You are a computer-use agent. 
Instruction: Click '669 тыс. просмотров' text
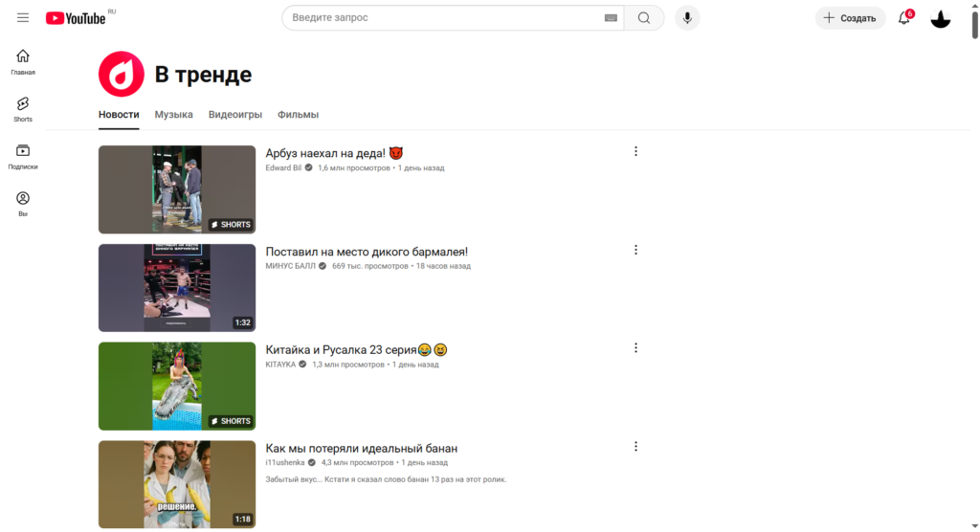(x=370, y=266)
